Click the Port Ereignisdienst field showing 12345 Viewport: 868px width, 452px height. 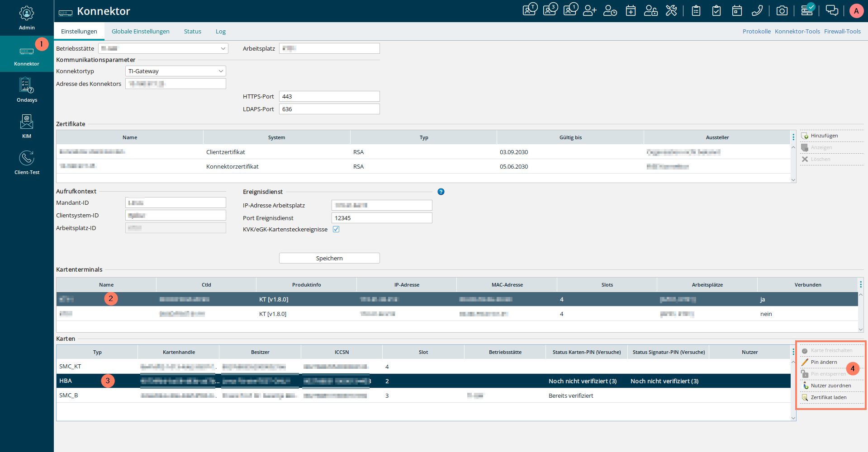pos(382,218)
